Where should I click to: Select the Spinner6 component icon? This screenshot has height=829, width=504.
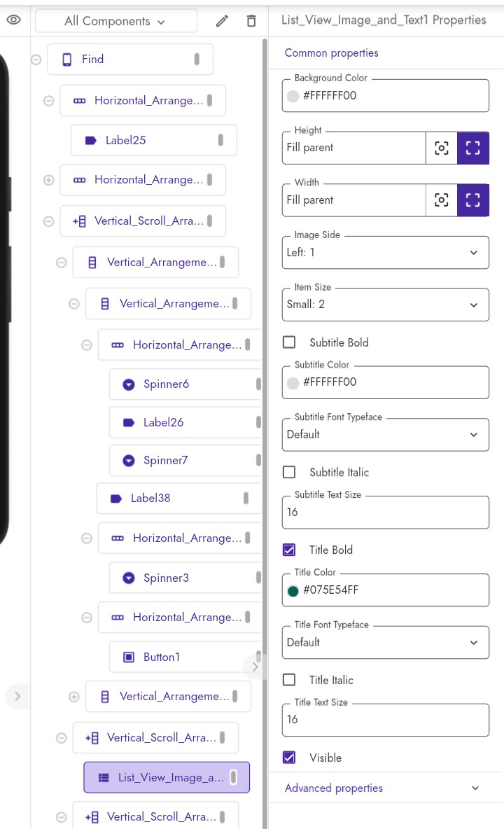point(128,384)
